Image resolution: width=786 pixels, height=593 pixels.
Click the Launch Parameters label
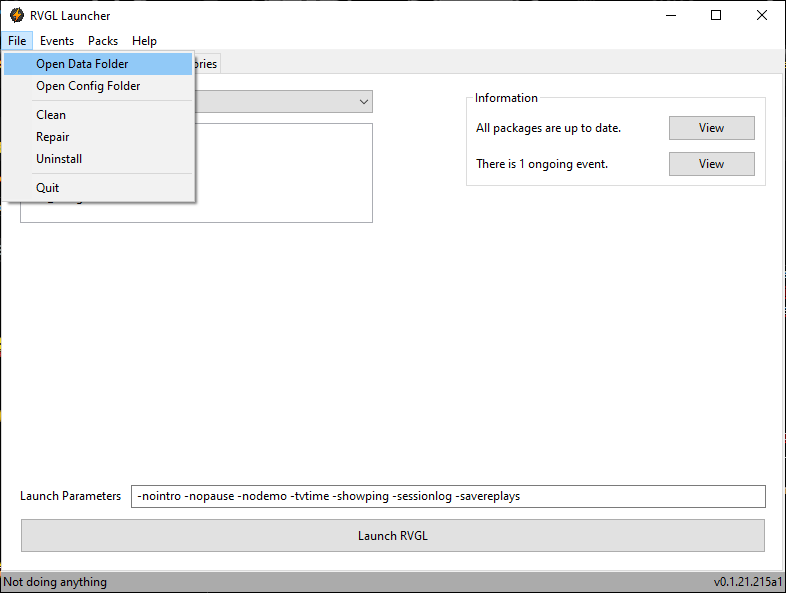tap(70, 496)
